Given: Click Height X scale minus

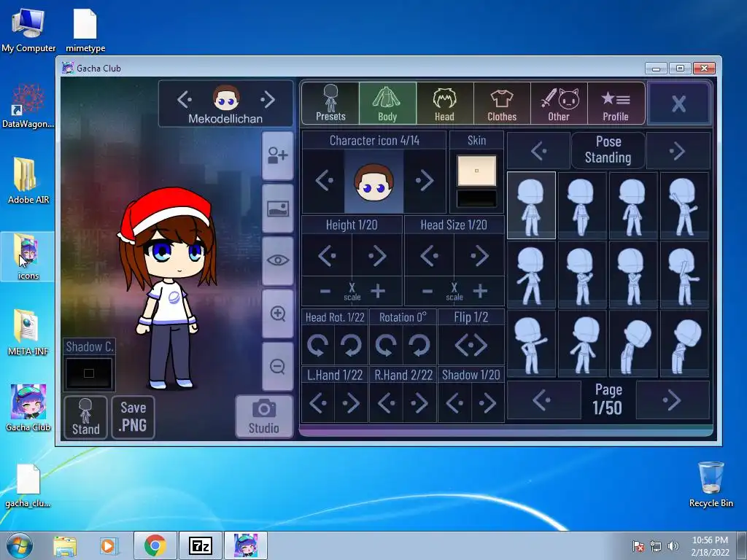Looking at the screenshot, I should click(325, 291).
